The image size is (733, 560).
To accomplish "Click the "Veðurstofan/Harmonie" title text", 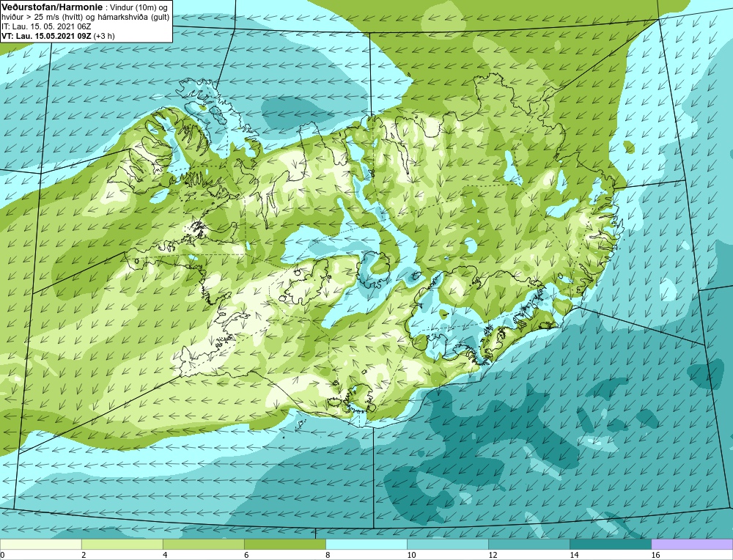I will pos(51,7).
